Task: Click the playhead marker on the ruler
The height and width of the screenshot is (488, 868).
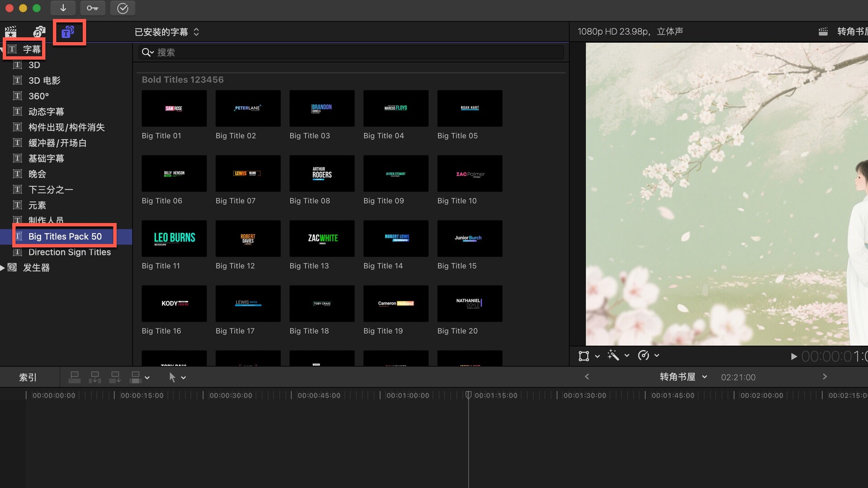Action: (468, 395)
